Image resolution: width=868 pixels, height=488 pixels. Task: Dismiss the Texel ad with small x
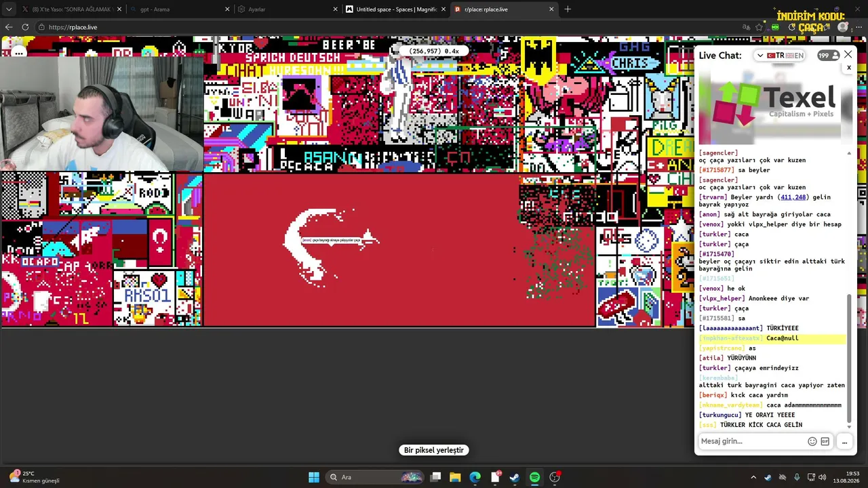[848, 68]
